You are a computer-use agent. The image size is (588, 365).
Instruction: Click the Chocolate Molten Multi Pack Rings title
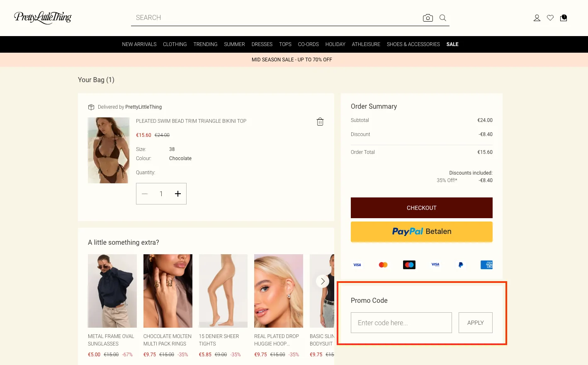click(168, 340)
